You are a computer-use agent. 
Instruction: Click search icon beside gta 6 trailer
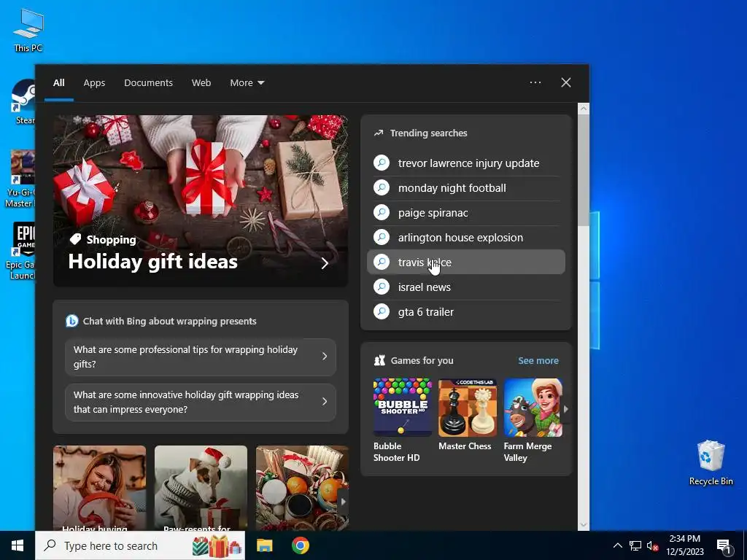[382, 311]
